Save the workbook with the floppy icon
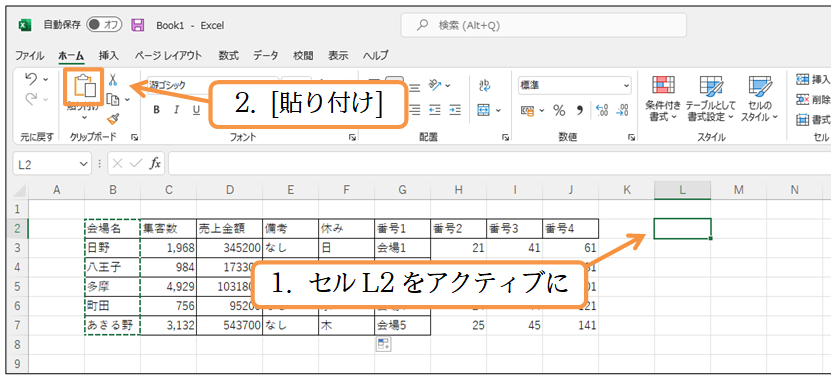831x378 pixels. (x=138, y=25)
